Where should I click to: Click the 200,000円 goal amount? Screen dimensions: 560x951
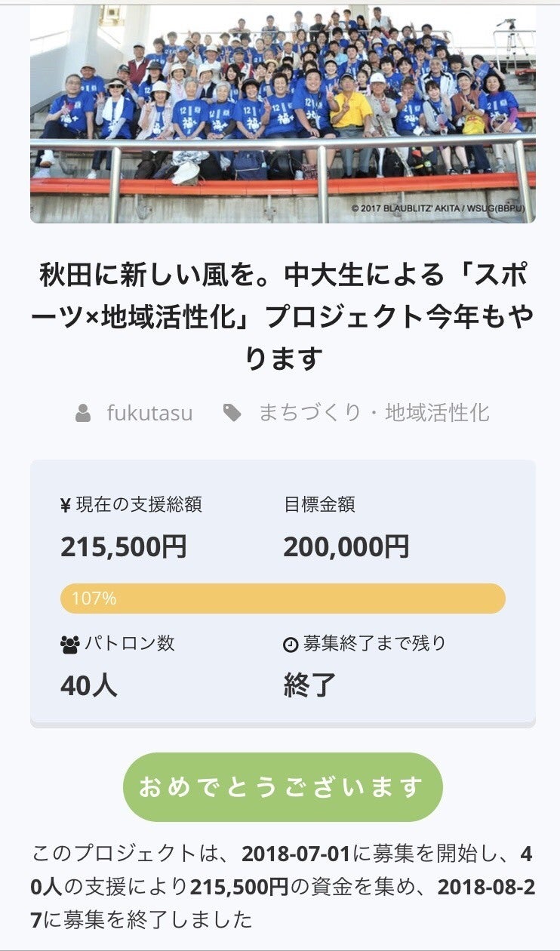click(x=346, y=546)
